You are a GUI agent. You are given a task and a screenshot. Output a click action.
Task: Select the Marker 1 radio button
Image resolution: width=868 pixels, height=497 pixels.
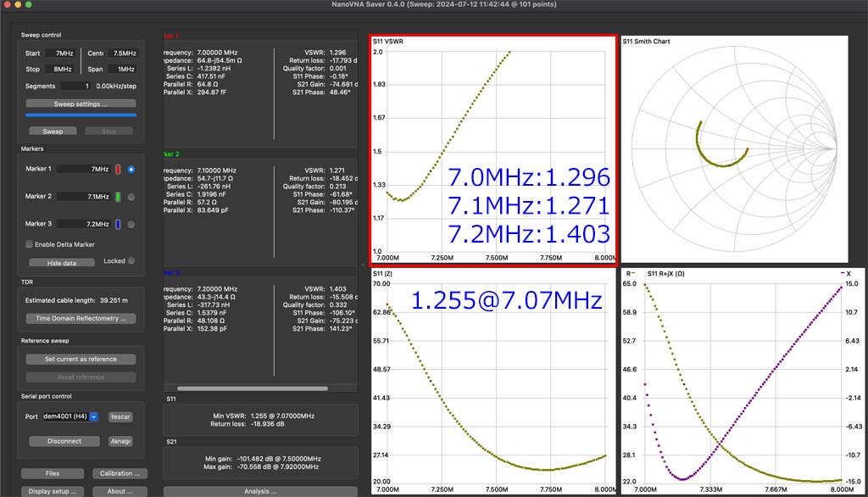(x=131, y=170)
